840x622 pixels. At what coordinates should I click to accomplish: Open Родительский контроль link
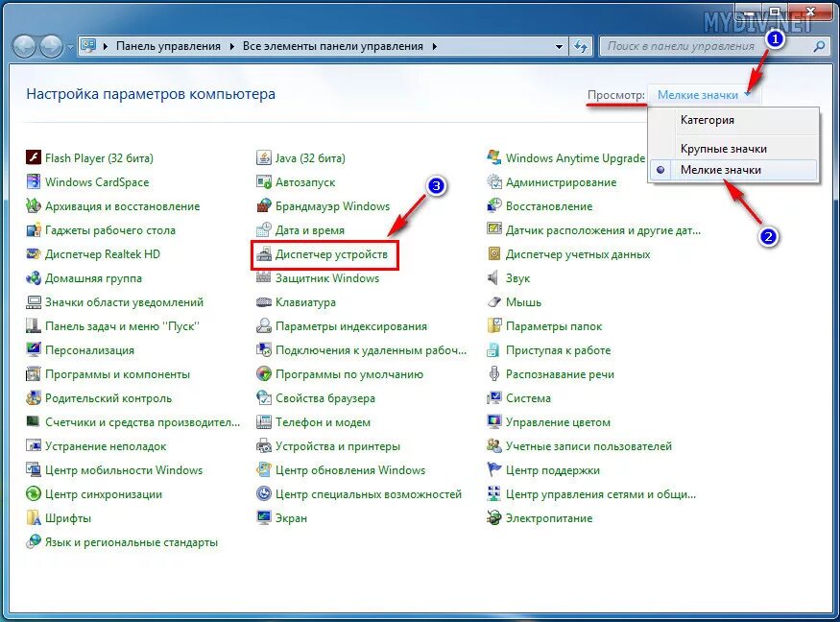(x=108, y=398)
